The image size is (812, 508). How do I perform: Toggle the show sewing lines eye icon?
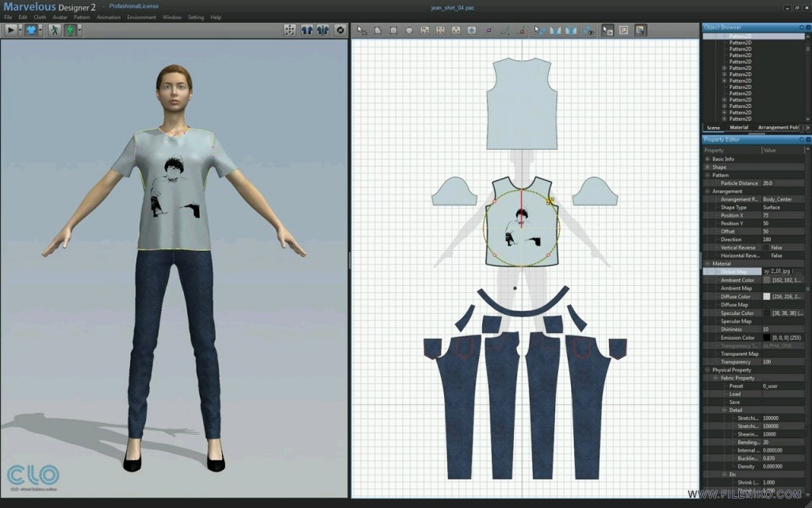[x=589, y=31]
